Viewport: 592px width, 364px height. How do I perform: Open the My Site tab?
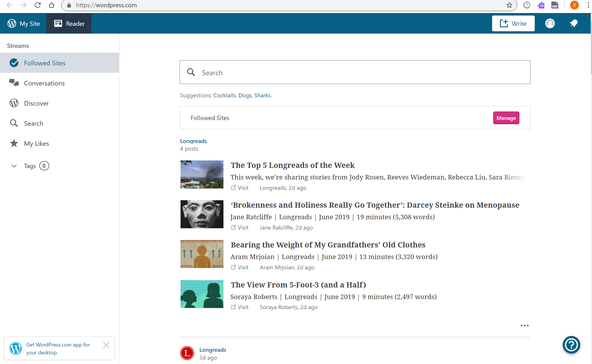(x=24, y=23)
